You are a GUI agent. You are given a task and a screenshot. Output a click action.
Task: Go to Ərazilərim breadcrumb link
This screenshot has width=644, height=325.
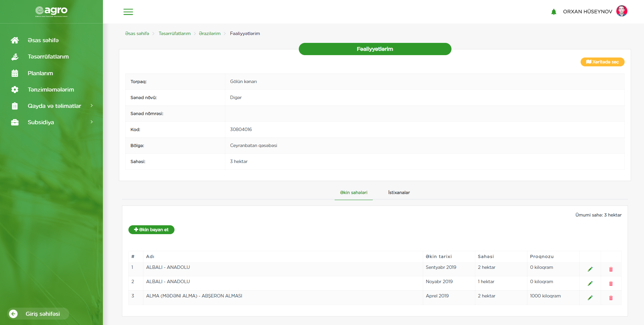point(210,33)
